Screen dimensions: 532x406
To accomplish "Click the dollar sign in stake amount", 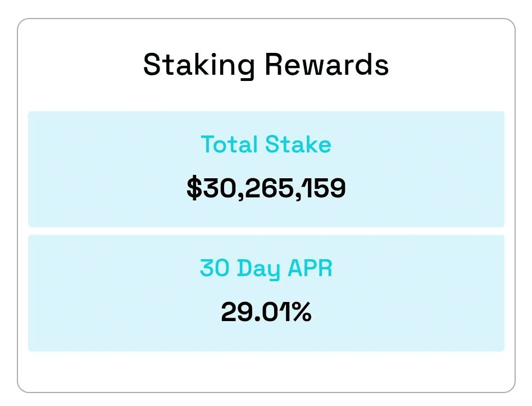I will 194,188.
